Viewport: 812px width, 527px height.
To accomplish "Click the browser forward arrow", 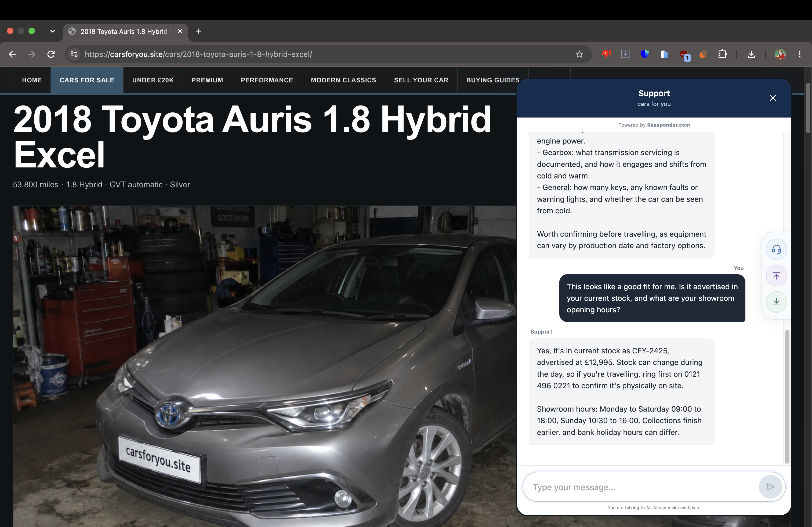I will tap(31, 54).
